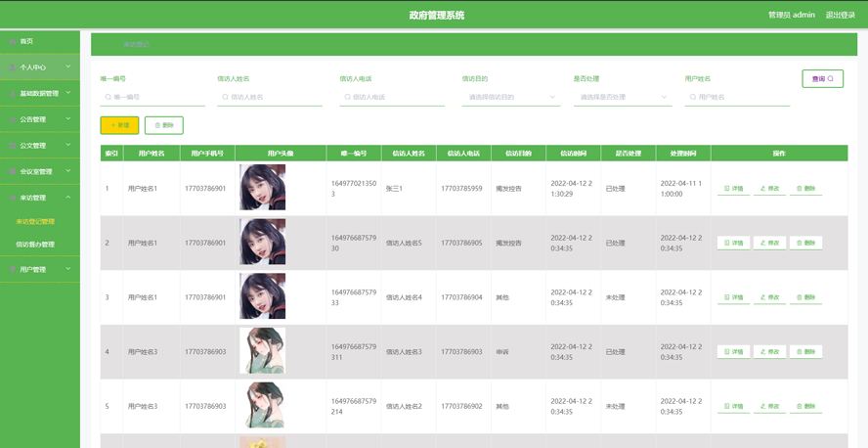Collapse the 来访管理 menu section
The image size is (868, 448).
pos(68,198)
